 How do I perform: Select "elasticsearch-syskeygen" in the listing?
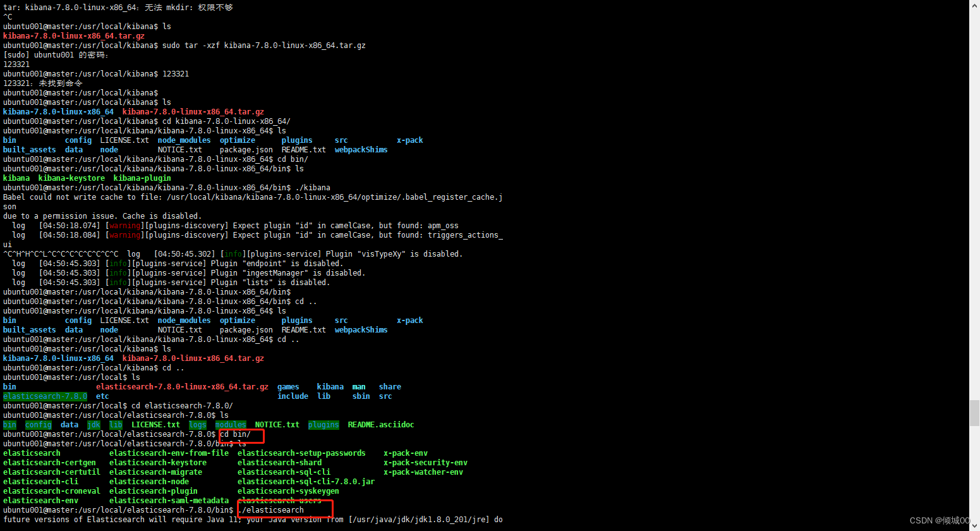coord(288,491)
